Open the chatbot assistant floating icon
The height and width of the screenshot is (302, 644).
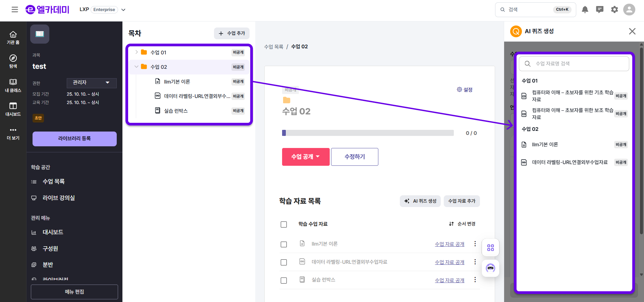coord(490,268)
